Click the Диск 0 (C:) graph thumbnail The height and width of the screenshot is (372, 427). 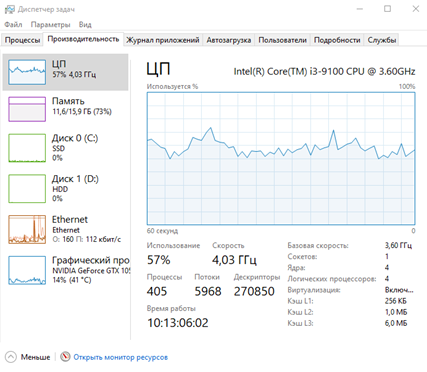click(x=27, y=148)
